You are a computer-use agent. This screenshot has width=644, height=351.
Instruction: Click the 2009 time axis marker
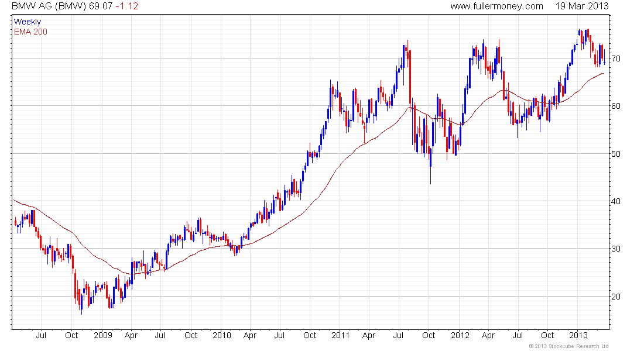pos(102,335)
